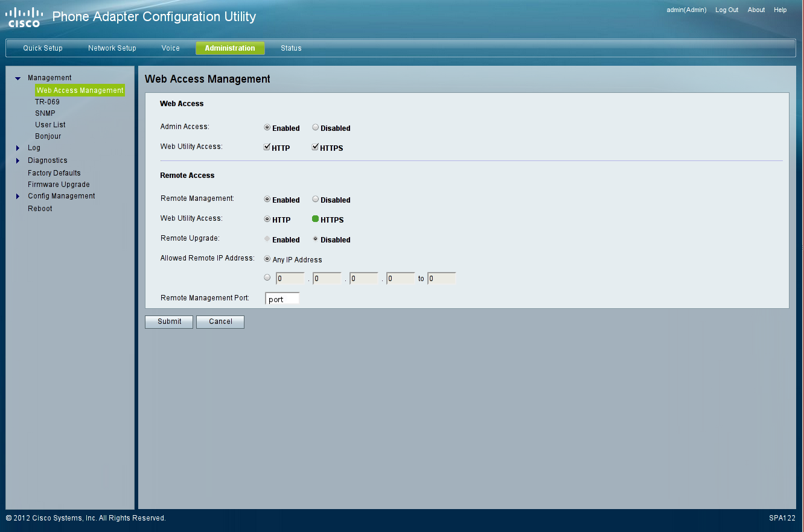This screenshot has width=804, height=532.
Task: Expand the Config Management section
Action: (x=18, y=197)
